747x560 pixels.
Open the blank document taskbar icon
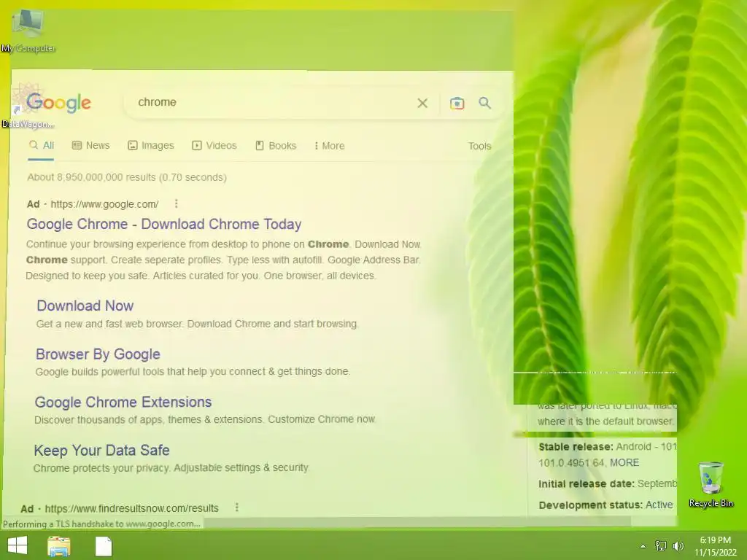click(104, 546)
